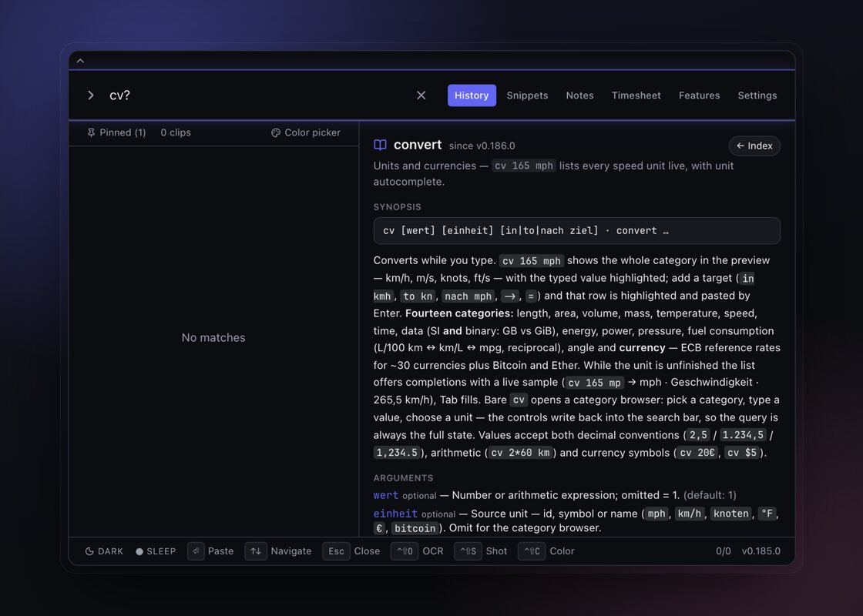Click the convert heading
This screenshot has width=863, height=616.
[x=418, y=145]
